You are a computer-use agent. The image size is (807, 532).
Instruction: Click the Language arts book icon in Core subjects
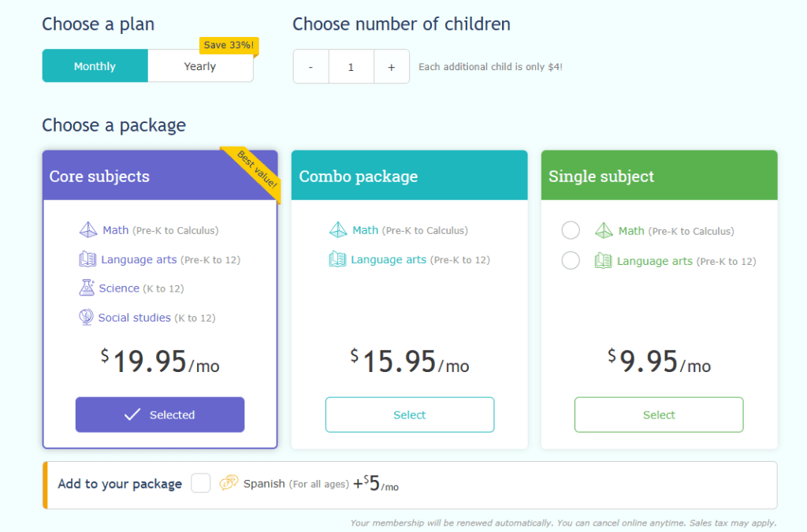pyautogui.click(x=88, y=259)
